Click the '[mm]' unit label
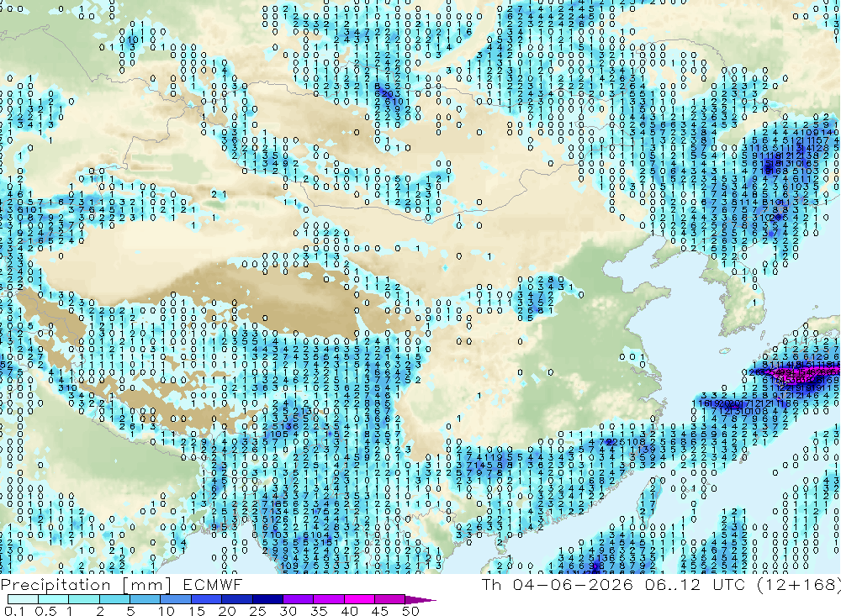The image size is (841, 616). [x=146, y=584]
